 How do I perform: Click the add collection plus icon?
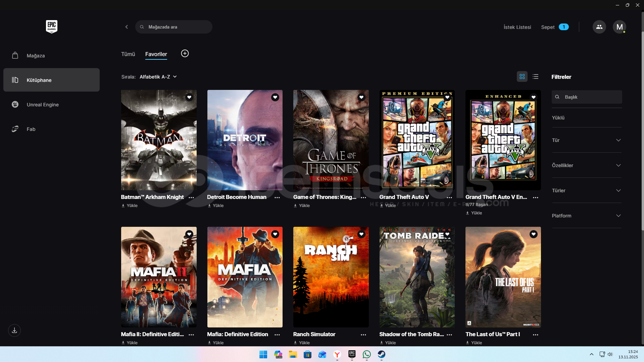pyautogui.click(x=185, y=54)
